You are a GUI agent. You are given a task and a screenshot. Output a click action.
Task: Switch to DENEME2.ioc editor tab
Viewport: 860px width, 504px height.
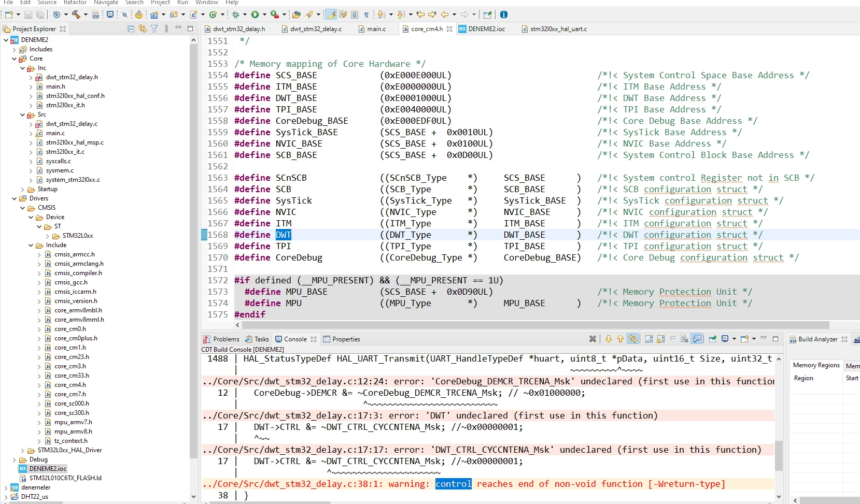482,29
